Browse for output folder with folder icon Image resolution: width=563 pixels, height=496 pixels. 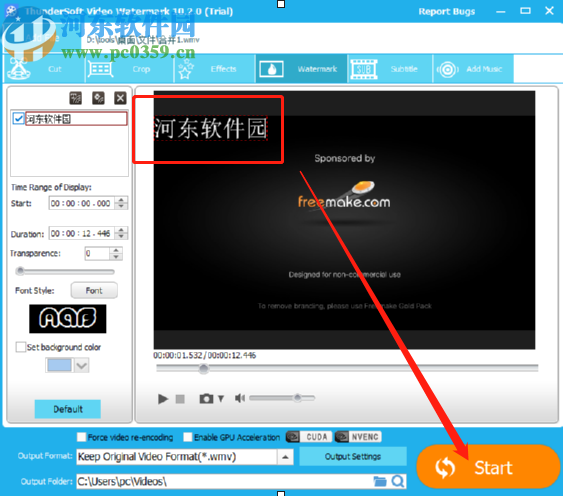coord(380,481)
